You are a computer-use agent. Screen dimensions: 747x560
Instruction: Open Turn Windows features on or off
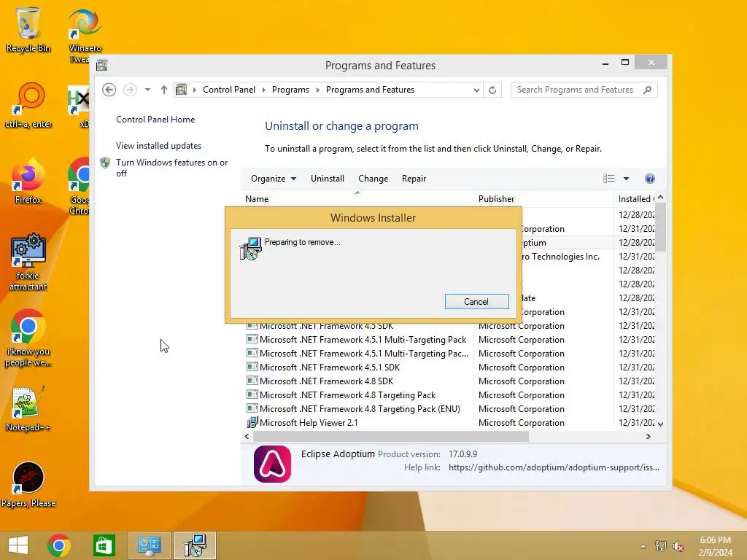(172, 168)
